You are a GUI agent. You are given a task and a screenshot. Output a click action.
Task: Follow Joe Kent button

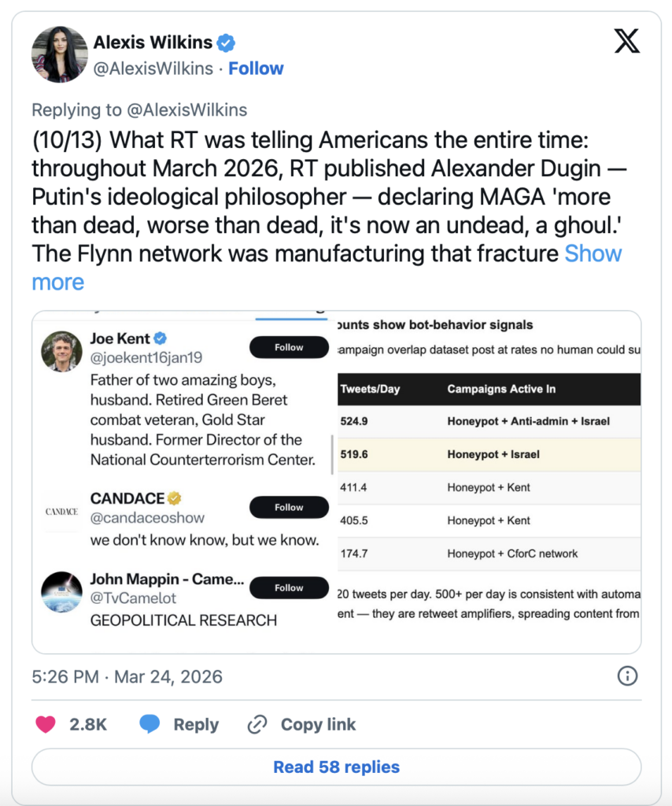coord(289,347)
